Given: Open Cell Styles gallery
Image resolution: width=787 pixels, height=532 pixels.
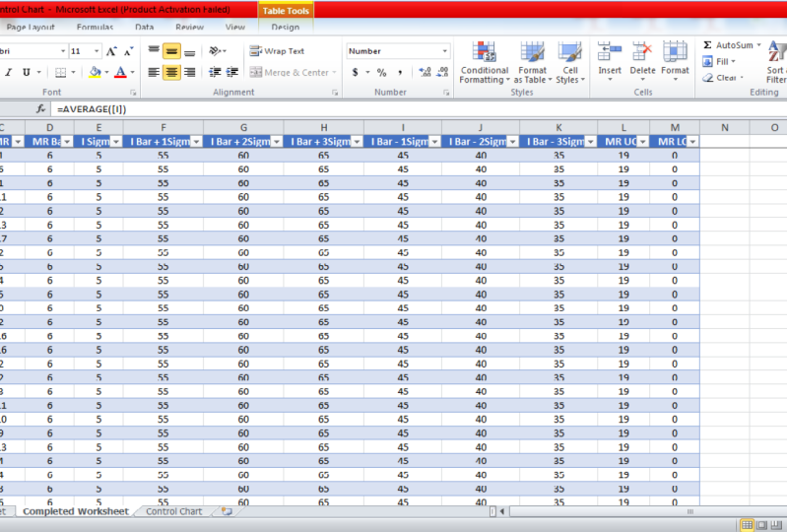Looking at the screenshot, I should pos(570,63).
